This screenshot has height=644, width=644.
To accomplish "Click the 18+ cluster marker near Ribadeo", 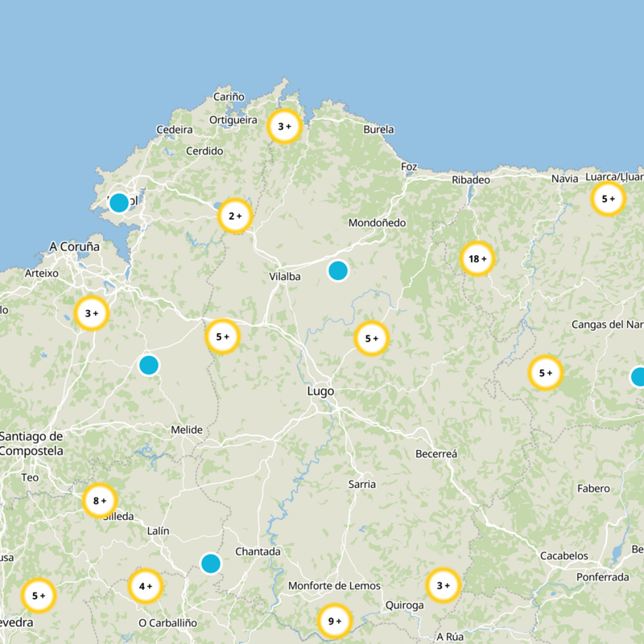I will coord(478,259).
